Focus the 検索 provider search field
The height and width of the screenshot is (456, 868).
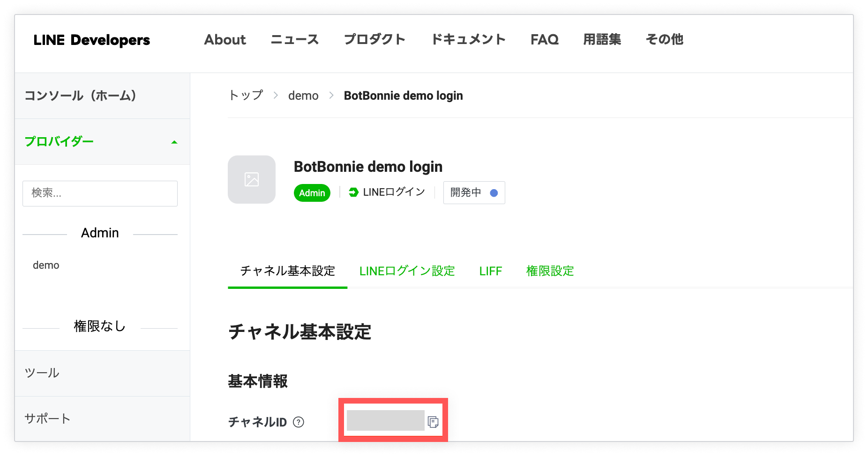100,193
